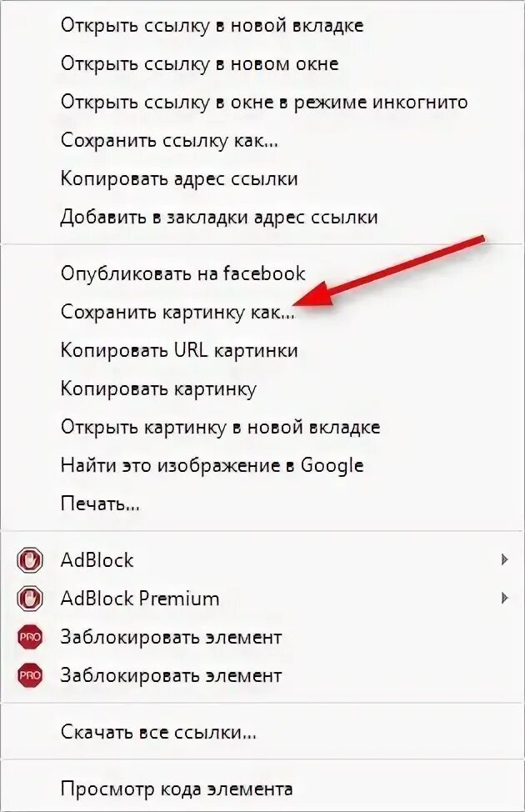Click the first red PRO icon
Image resolution: width=525 pixels, height=812 pixels.
[29, 637]
